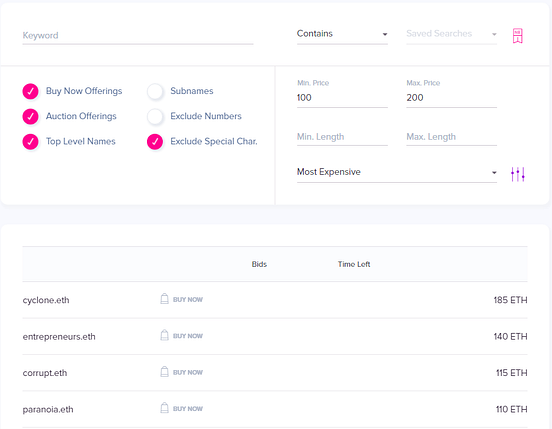The image size is (552, 429).
Task: Open the paranoia.eth listing
Action: coord(48,410)
